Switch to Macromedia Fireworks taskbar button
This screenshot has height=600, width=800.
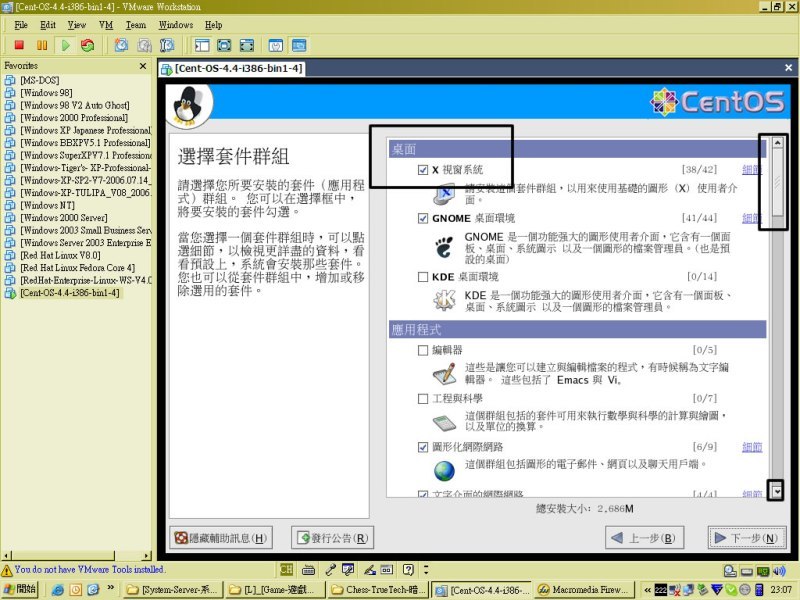tap(583, 590)
